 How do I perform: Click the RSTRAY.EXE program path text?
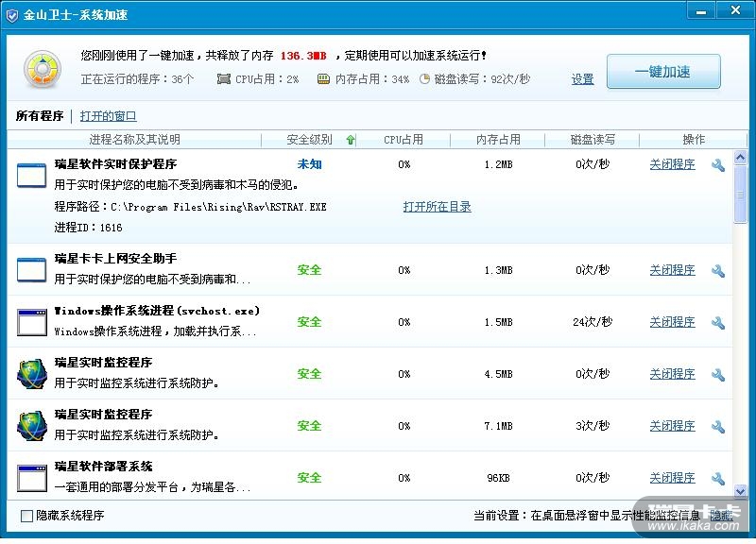191,207
